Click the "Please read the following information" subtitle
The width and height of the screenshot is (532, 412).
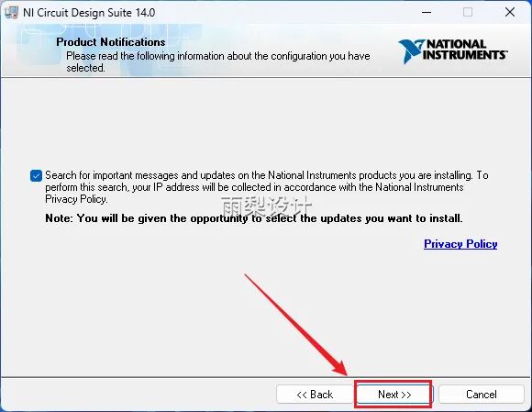point(217,61)
